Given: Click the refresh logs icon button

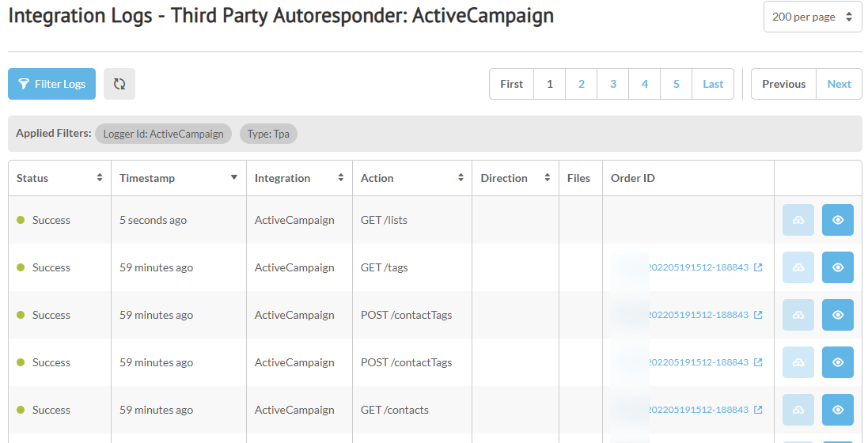Looking at the screenshot, I should (x=119, y=84).
